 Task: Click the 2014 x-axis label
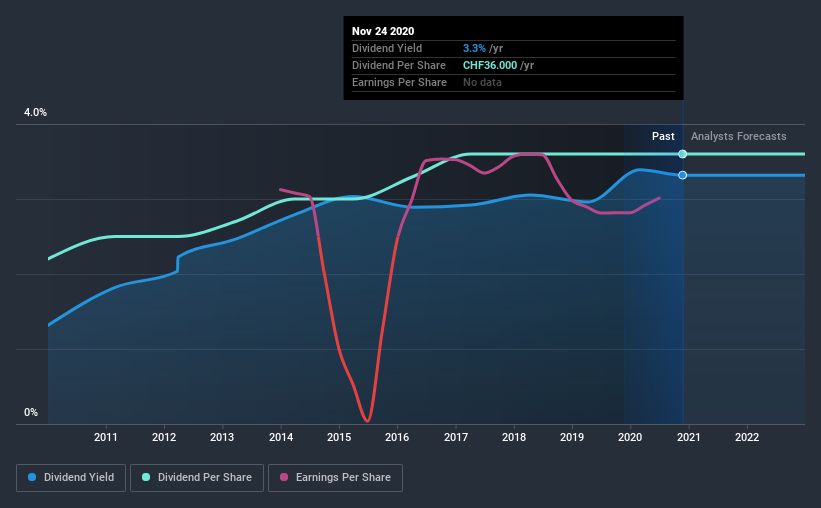tap(281, 437)
